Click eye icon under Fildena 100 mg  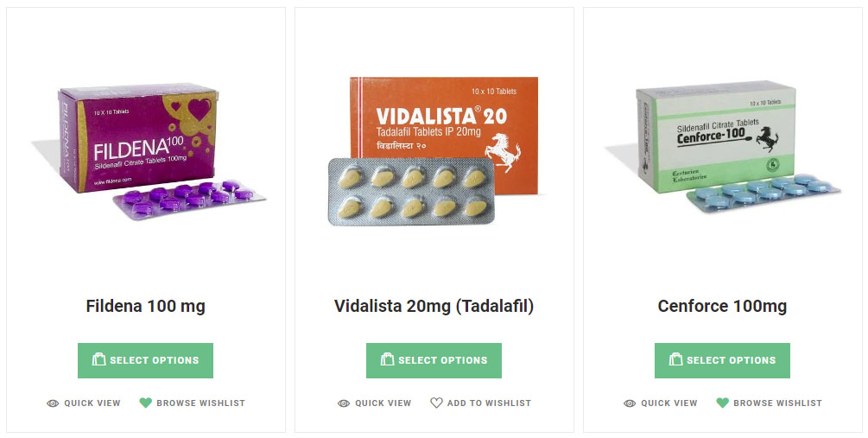point(53,403)
